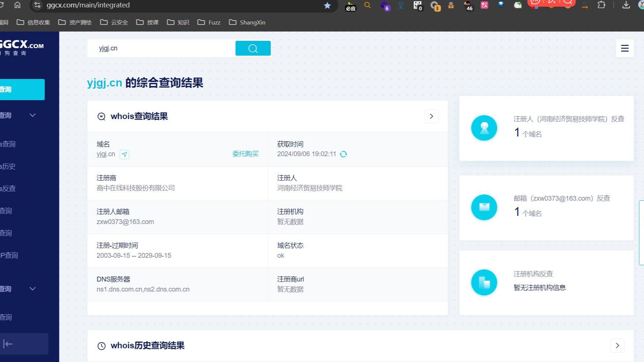This screenshot has height=362, width=644.
Task: Open the P查询 sidebar item
Action: point(9,255)
